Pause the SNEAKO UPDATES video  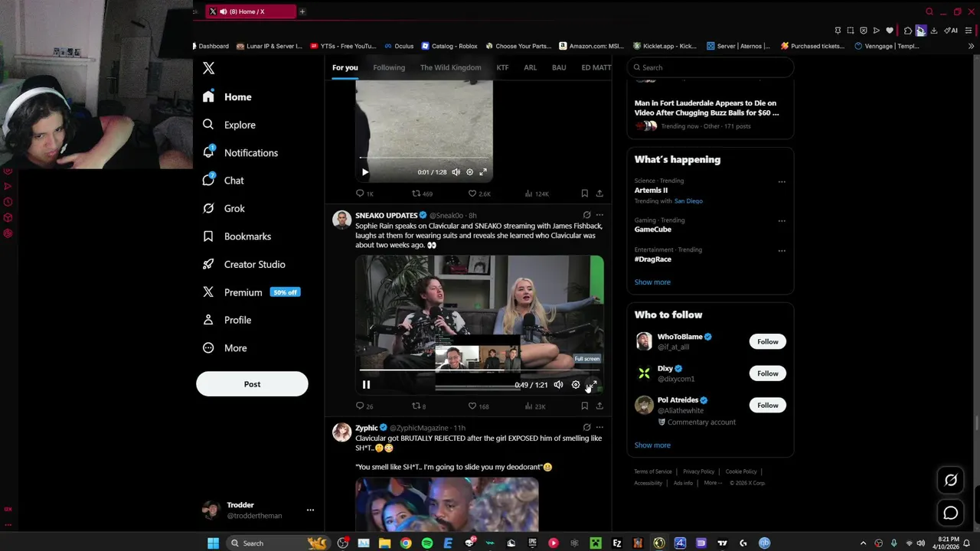point(366,385)
